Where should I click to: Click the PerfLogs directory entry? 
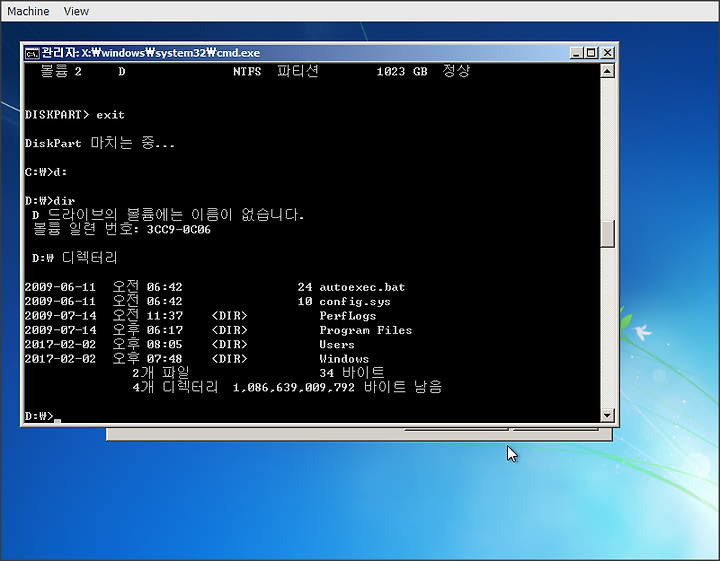pyautogui.click(x=348, y=316)
